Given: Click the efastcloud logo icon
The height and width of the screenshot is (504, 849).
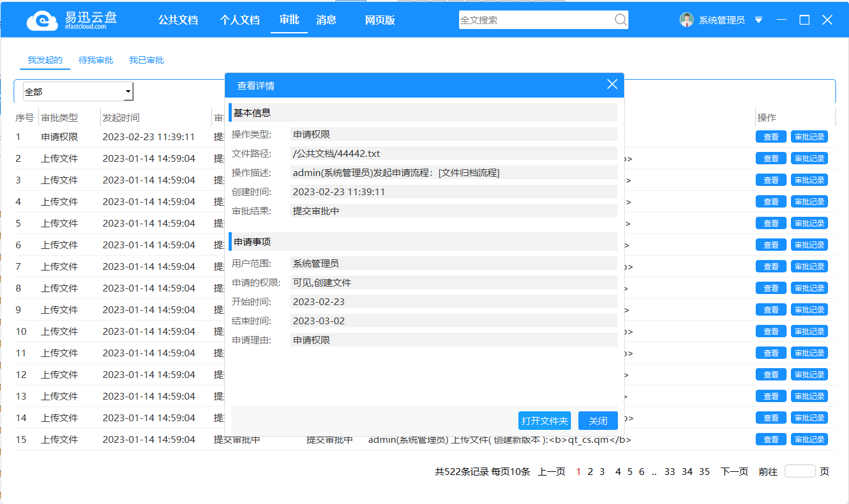Looking at the screenshot, I should (42, 20).
